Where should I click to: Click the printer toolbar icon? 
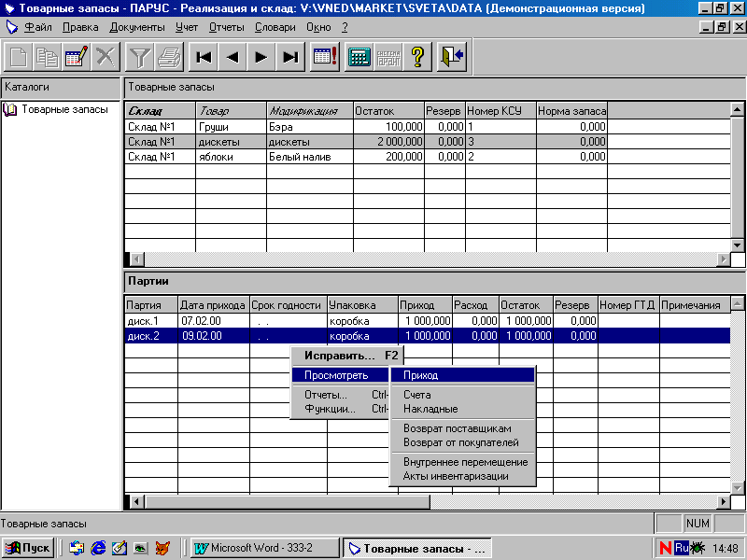[x=169, y=57]
